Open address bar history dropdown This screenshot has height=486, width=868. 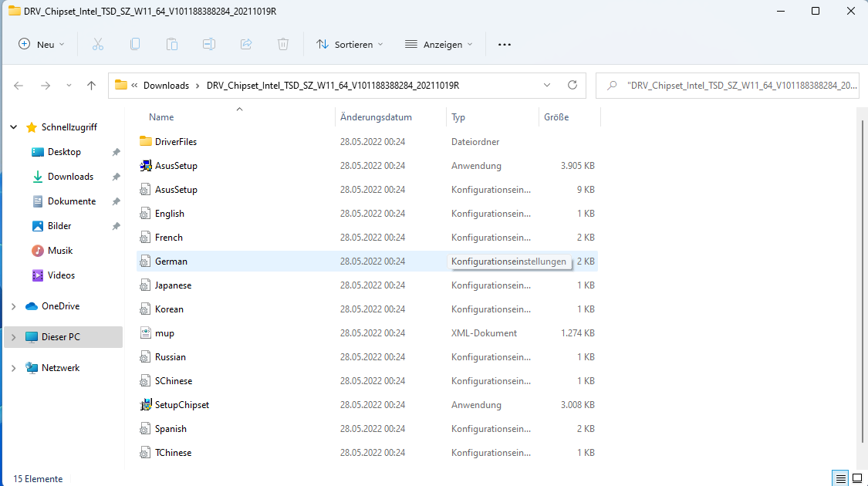pyautogui.click(x=547, y=86)
